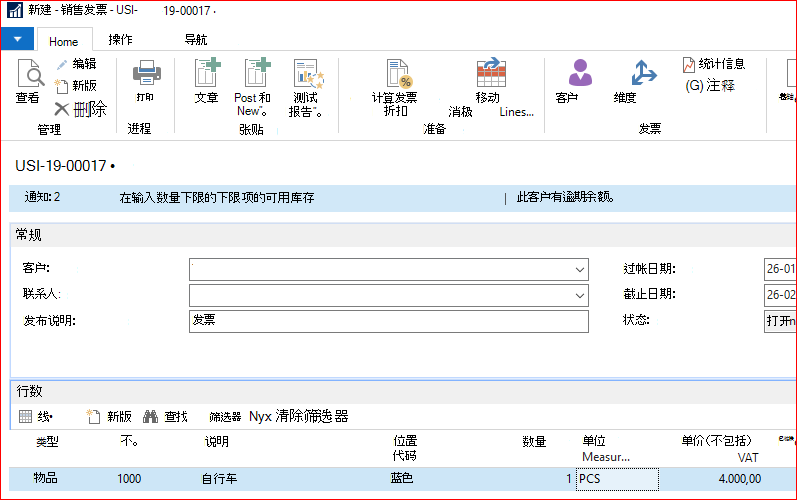
Task: Open the Test Report (测试报告) icon
Action: point(308,74)
